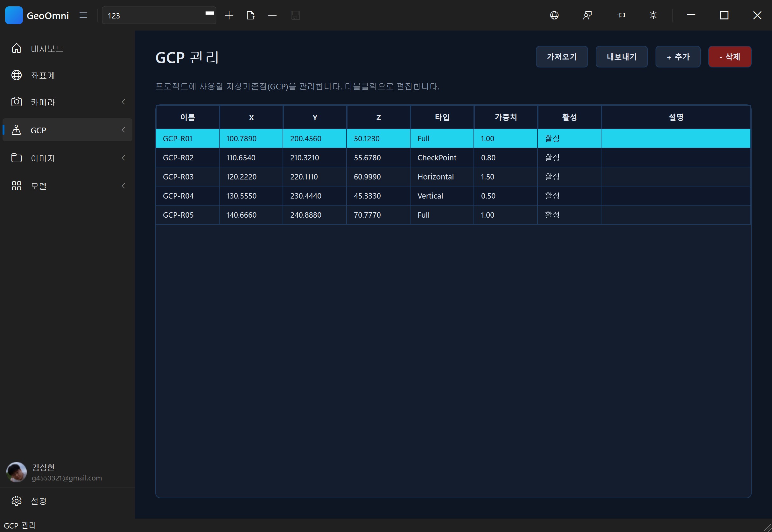Click the 내보내기 export button

click(622, 57)
